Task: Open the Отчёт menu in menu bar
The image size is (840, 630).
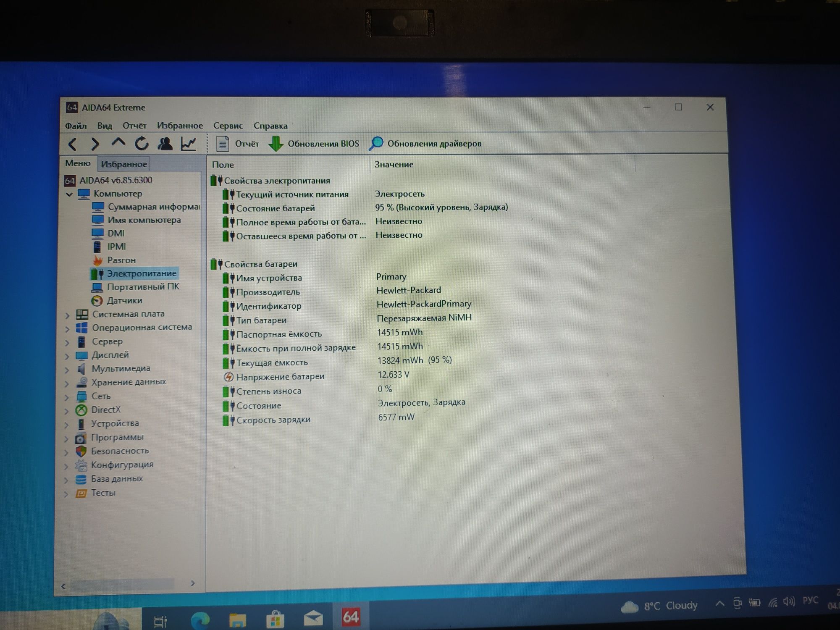Action: (134, 126)
